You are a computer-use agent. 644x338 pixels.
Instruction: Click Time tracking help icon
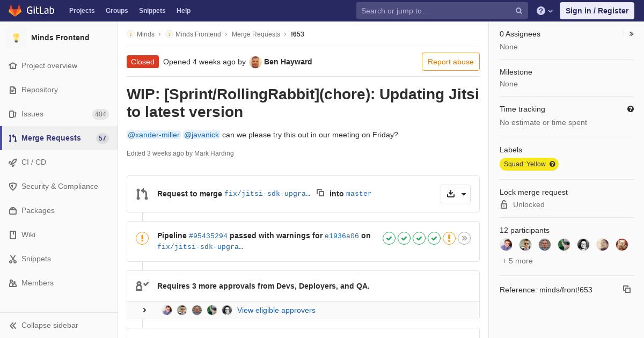631,109
